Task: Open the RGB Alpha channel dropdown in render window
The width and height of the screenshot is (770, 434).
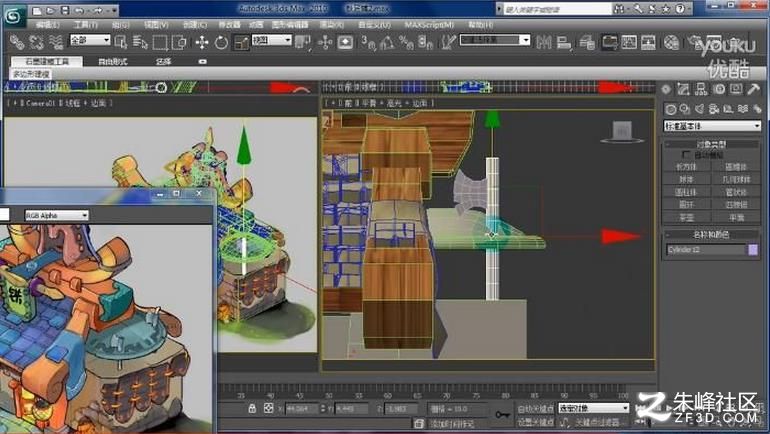Action: [56, 215]
